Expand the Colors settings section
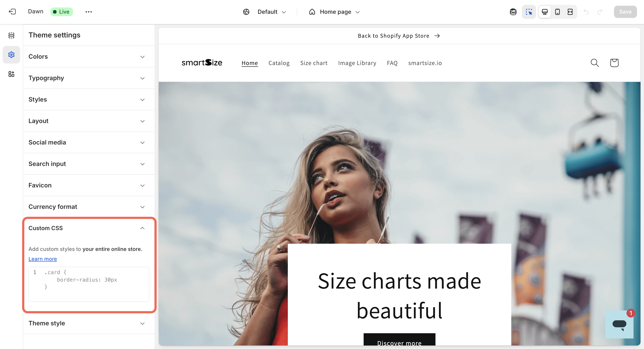Screen dimensions: 644x349 tap(89, 56)
